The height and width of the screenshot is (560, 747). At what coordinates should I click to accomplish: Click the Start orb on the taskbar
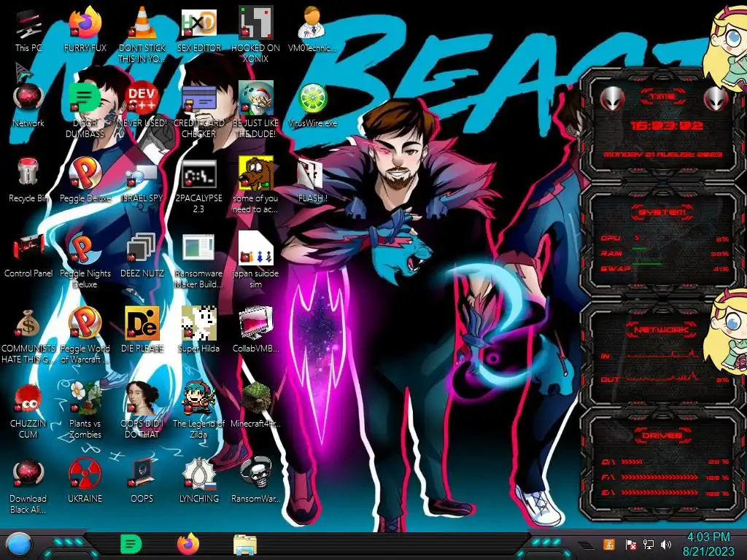pyautogui.click(x=19, y=545)
